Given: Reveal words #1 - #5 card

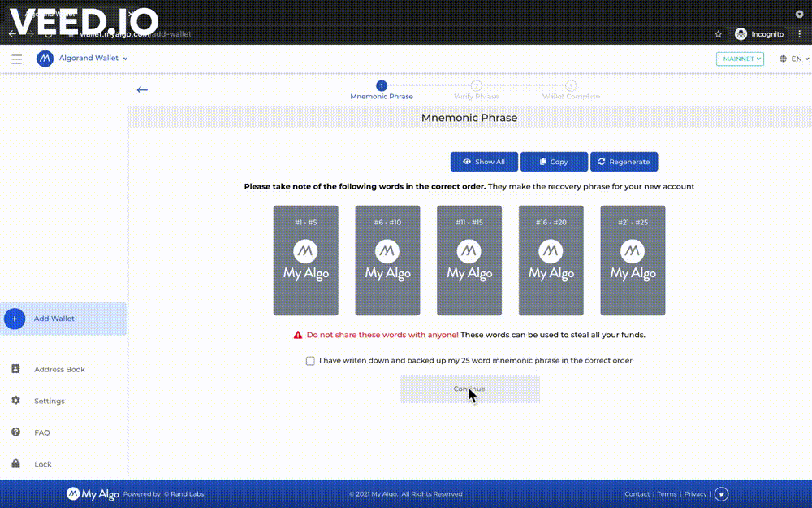Looking at the screenshot, I should 305,260.
